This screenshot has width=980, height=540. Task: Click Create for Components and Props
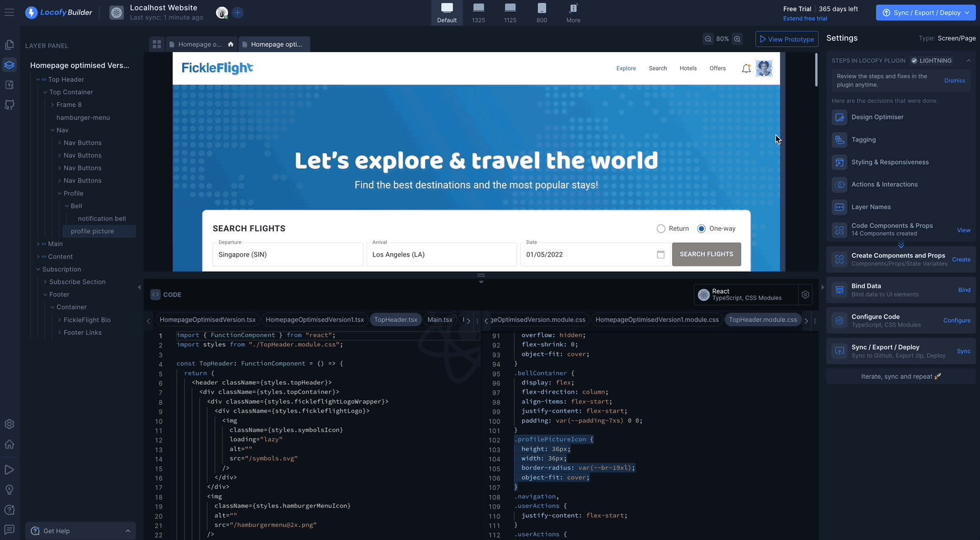(961, 259)
